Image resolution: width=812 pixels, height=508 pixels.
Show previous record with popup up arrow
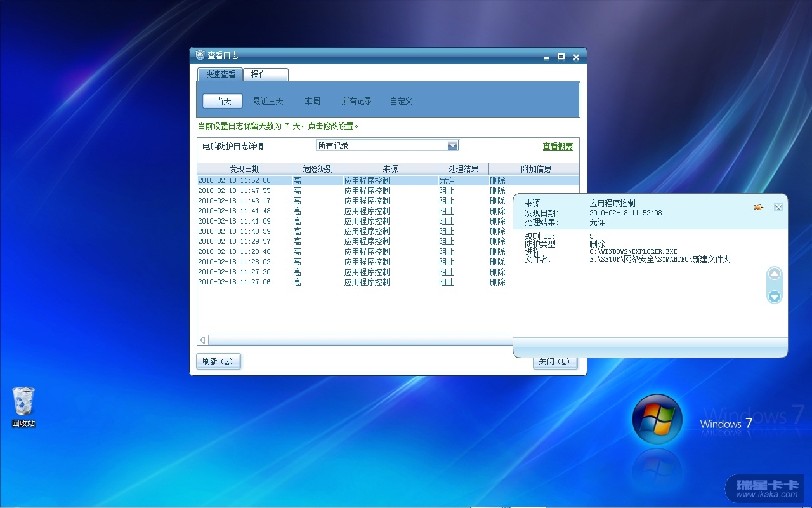click(774, 274)
